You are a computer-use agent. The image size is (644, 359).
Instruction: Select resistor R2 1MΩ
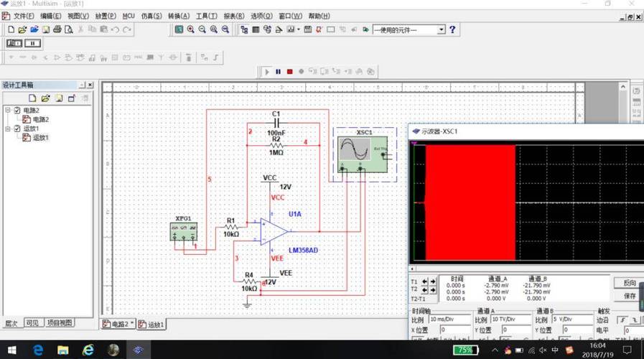click(276, 146)
